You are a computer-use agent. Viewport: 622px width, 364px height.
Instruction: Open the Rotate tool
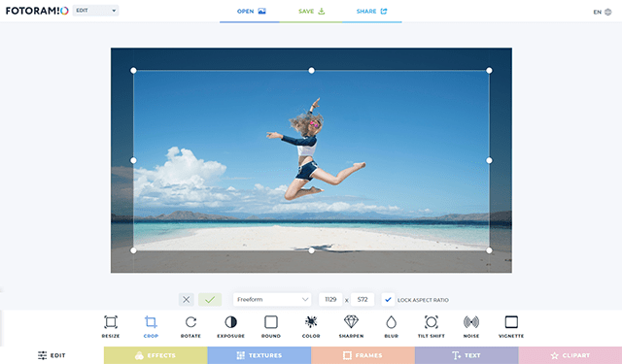coord(190,326)
